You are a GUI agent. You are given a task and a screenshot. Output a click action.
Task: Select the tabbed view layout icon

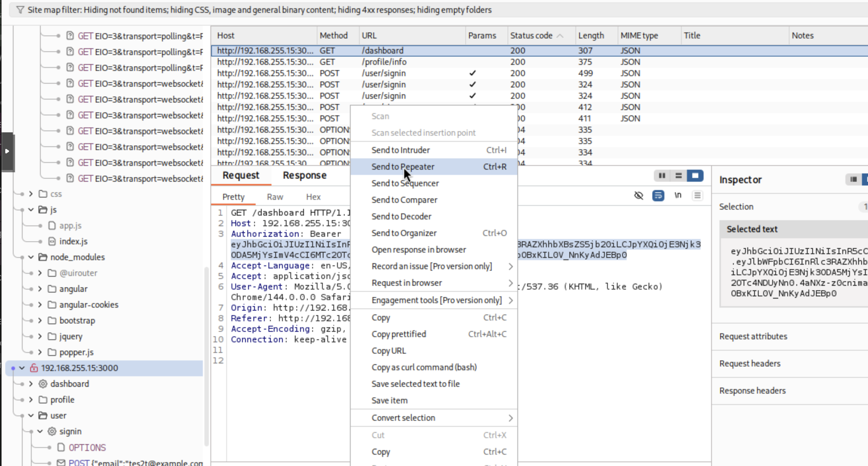[x=695, y=176]
